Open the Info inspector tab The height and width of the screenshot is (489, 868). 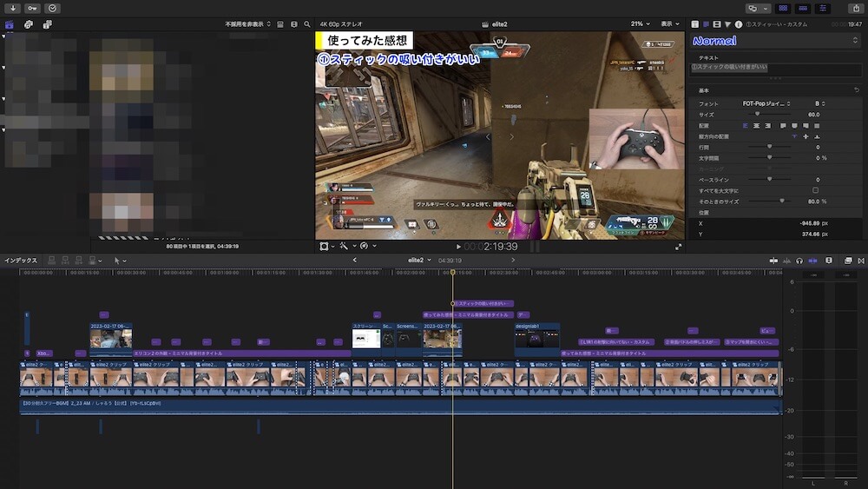pyautogui.click(x=739, y=24)
